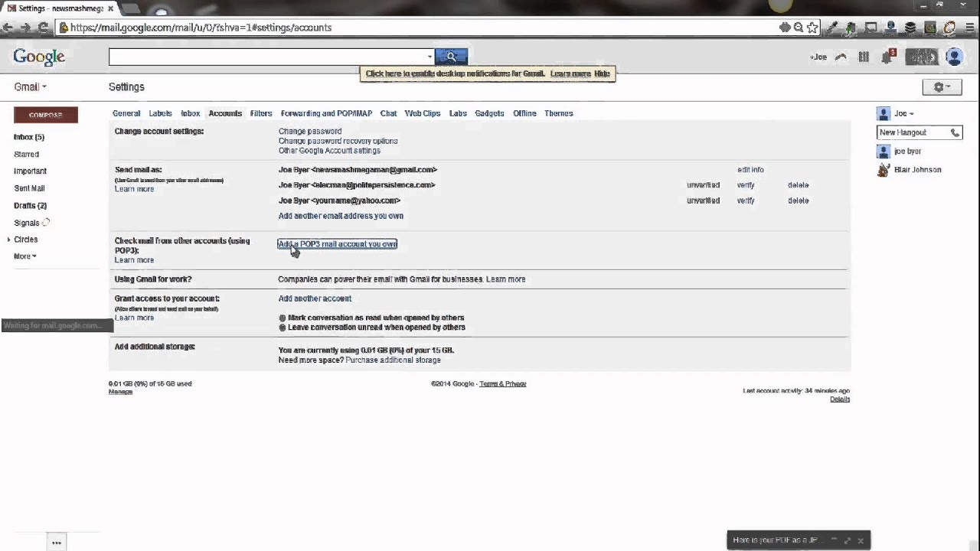
Task: Select 'Mark conversation as read when opened by others'
Action: [283, 318]
